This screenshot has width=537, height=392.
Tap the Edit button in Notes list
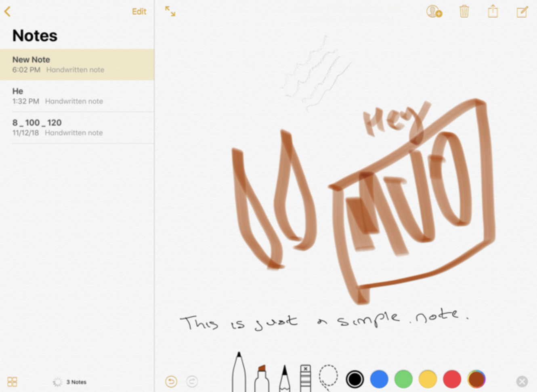pos(139,12)
